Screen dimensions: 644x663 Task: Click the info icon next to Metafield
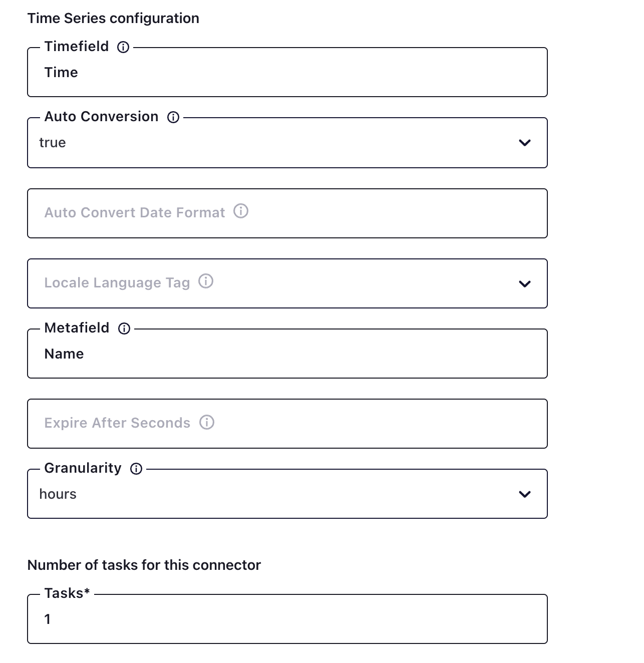point(124,328)
